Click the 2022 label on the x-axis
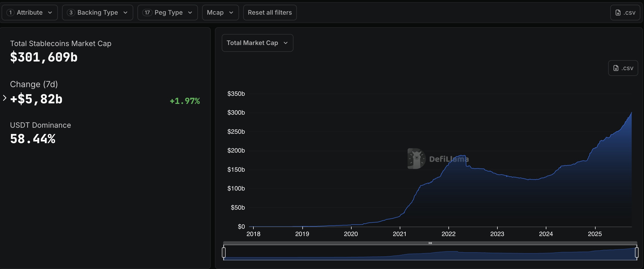The image size is (644, 269). 448,234
